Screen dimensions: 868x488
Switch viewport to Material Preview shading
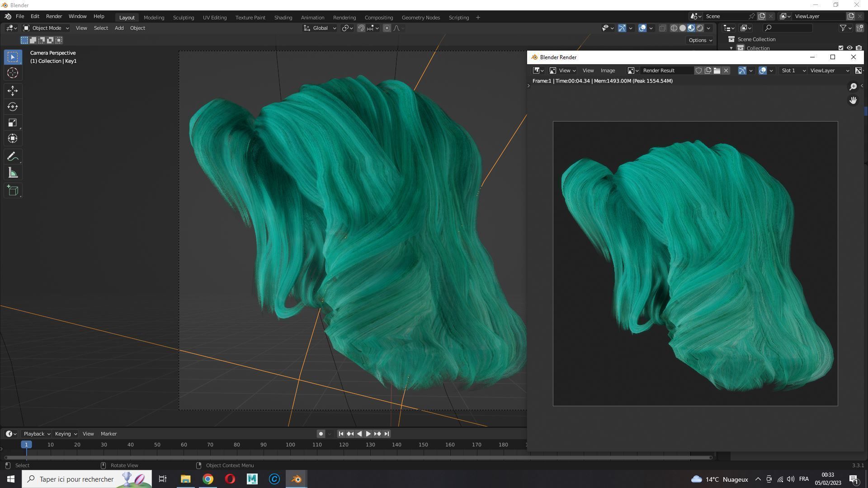(691, 28)
